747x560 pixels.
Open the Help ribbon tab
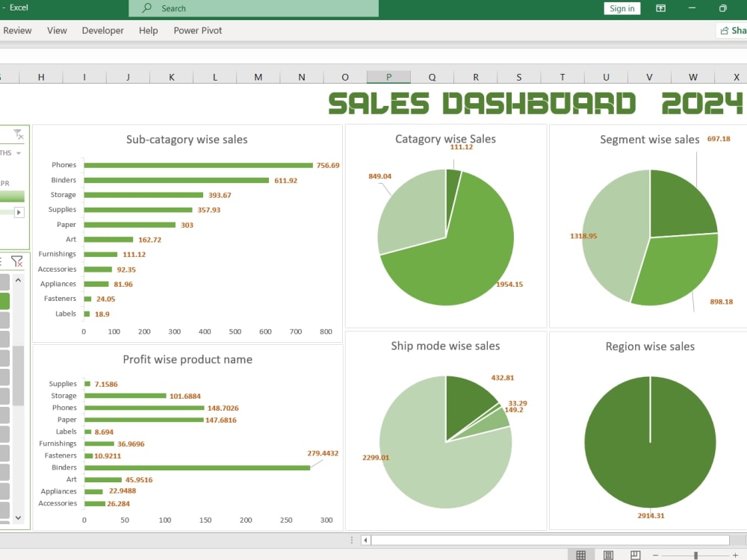[148, 31]
